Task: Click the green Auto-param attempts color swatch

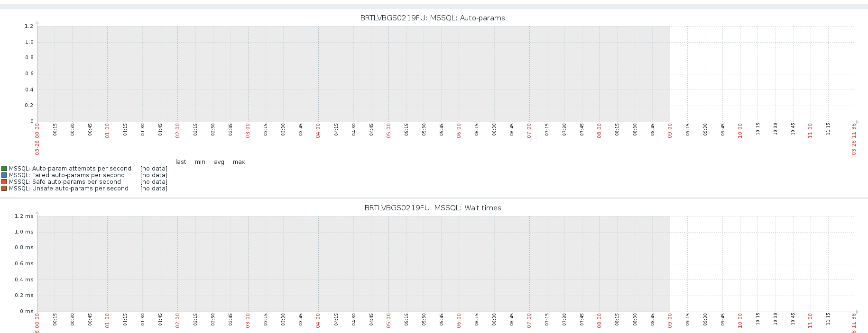Action: coord(4,169)
